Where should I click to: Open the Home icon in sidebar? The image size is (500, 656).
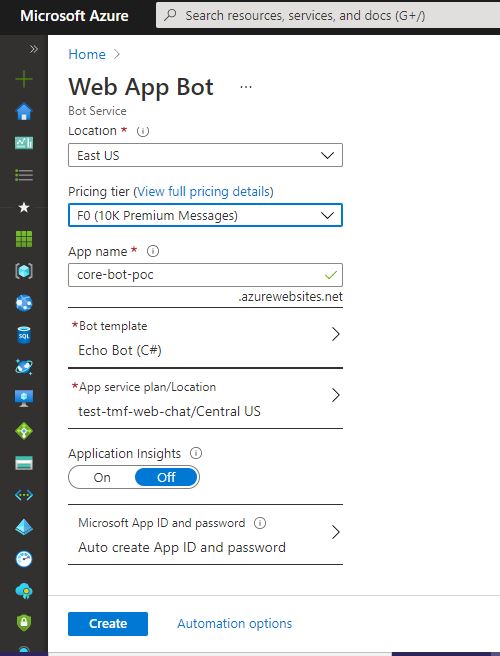(24, 111)
